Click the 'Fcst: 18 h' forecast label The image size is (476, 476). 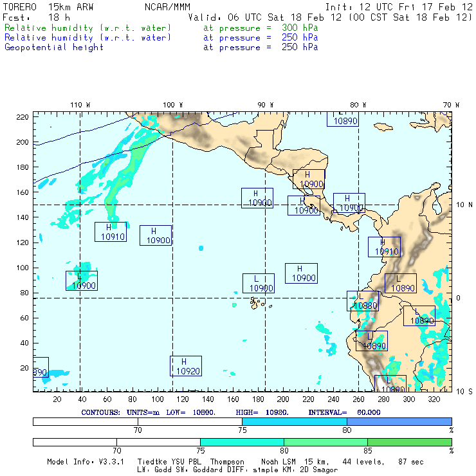(x=37, y=17)
